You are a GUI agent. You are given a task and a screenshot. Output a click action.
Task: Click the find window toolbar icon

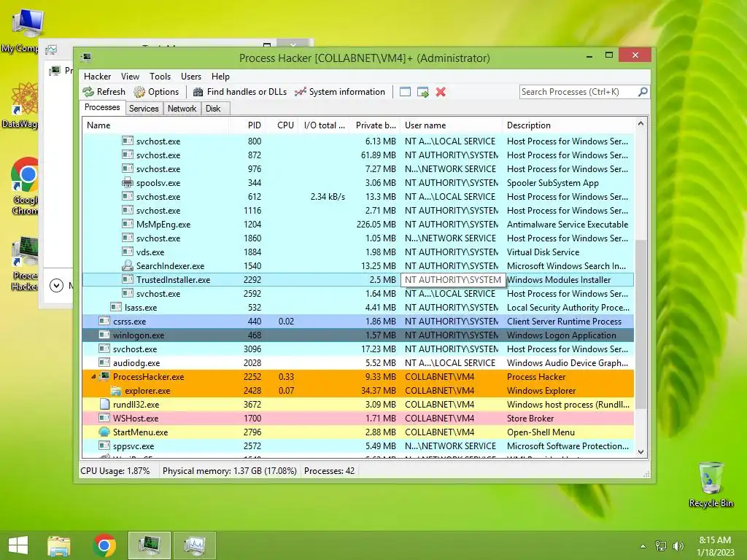point(405,92)
